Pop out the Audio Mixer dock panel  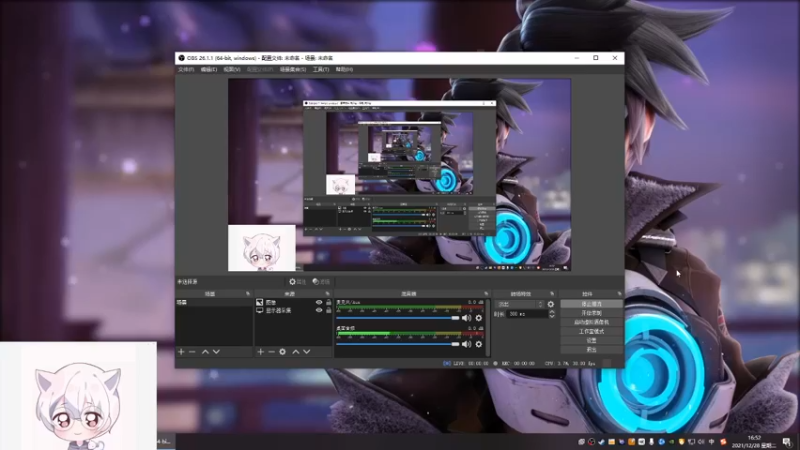point(486,294)
